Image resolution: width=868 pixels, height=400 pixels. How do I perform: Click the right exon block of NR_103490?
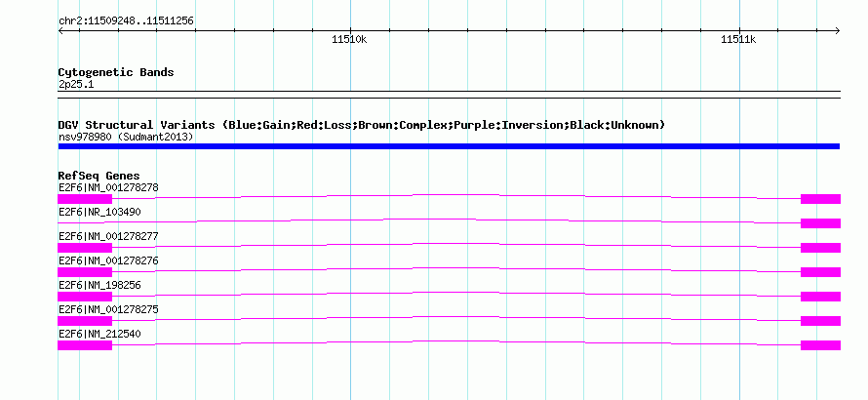(x=820, y=223)
